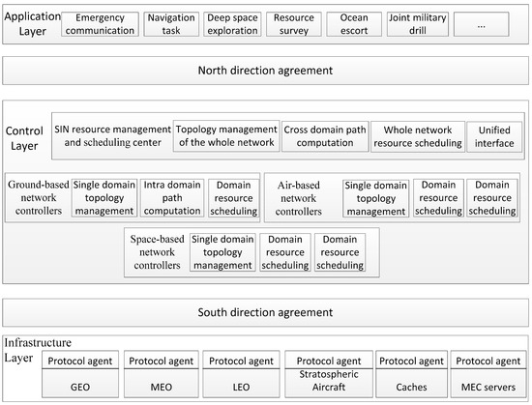
Task: Select Whole network resource scheduling box
Action: 418,136
